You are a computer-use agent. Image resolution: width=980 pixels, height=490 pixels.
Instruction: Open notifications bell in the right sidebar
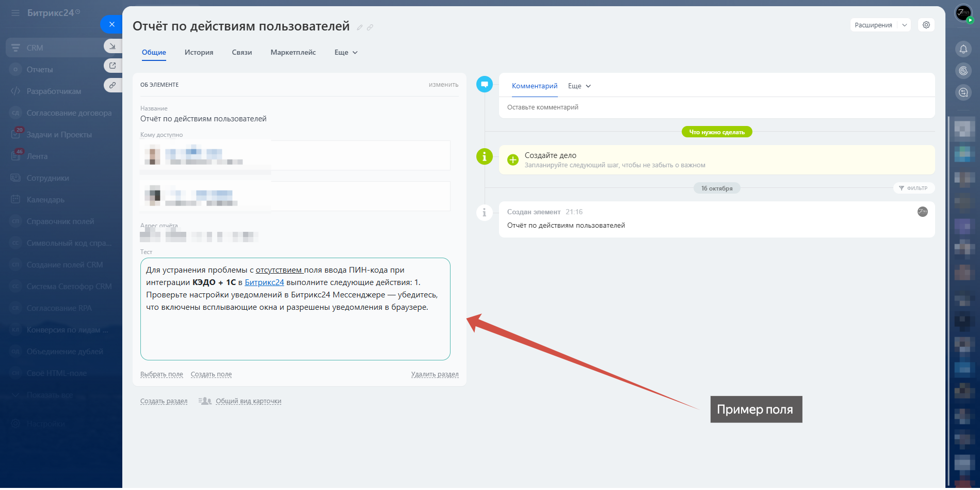click(963, 49)
